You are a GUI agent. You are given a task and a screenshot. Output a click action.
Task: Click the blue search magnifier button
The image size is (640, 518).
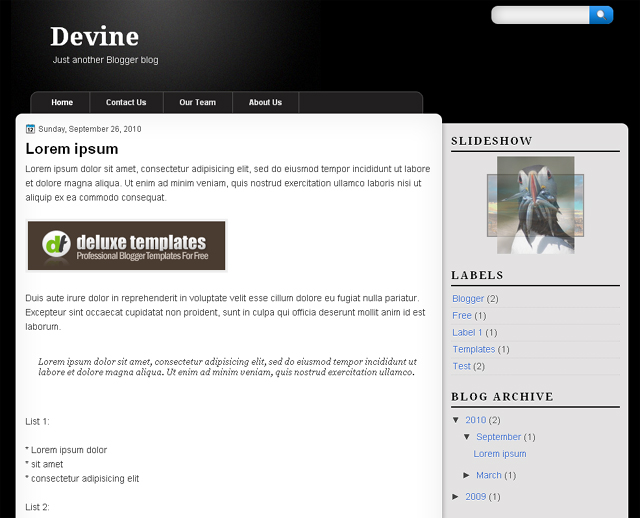pyautogui.click(x=601, y=15)
